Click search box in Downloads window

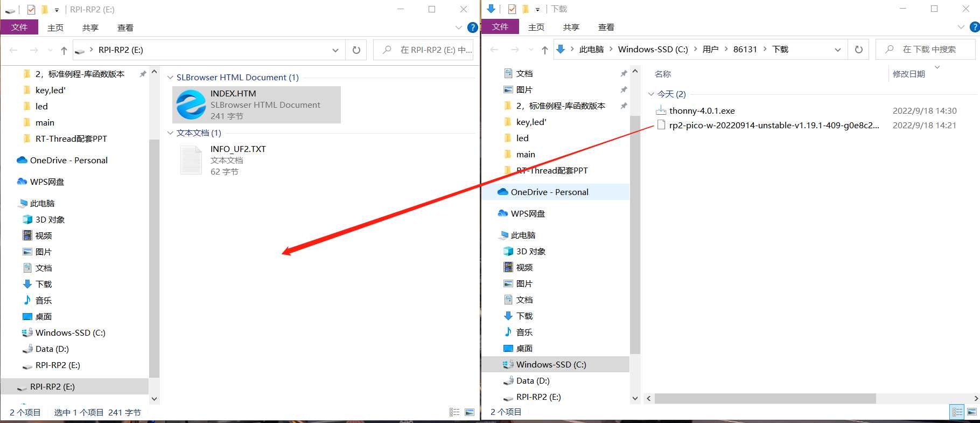(x=926, y=50)
